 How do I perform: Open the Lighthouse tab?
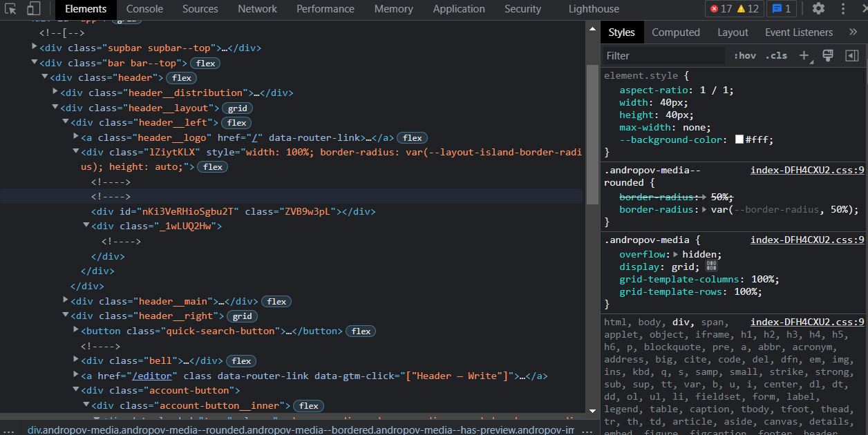pos(594,9)
